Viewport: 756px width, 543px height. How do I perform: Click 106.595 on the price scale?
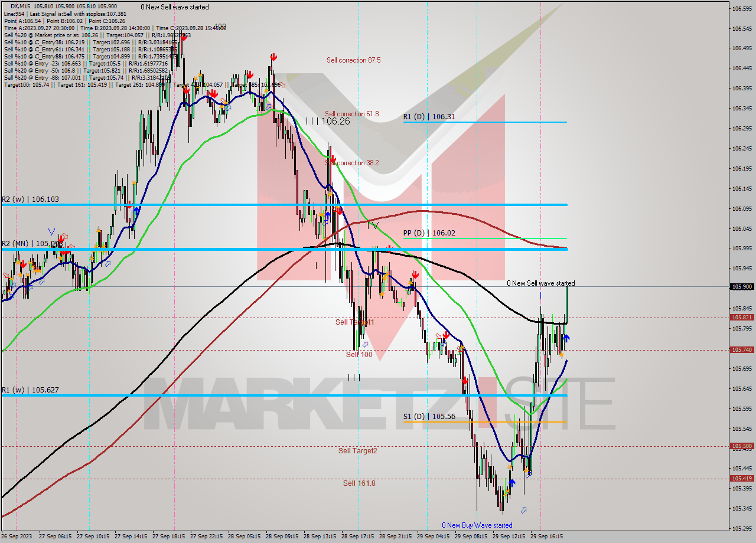pos(742,9)
